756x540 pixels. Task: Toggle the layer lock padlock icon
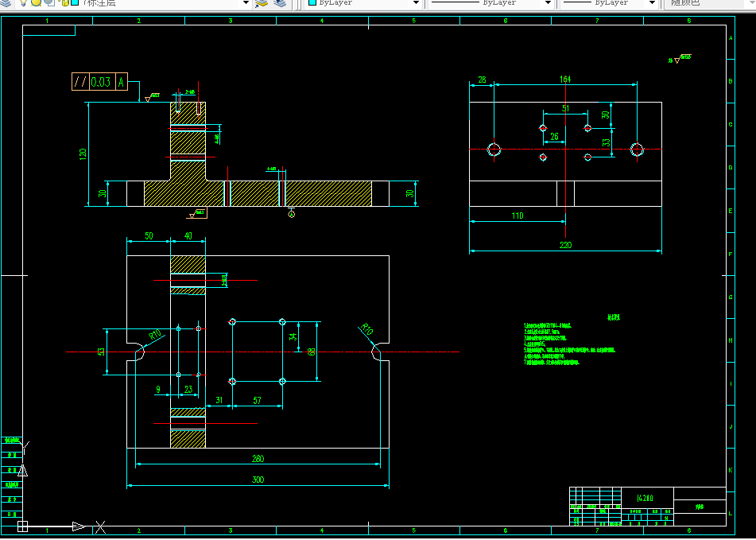pos(64,2)
